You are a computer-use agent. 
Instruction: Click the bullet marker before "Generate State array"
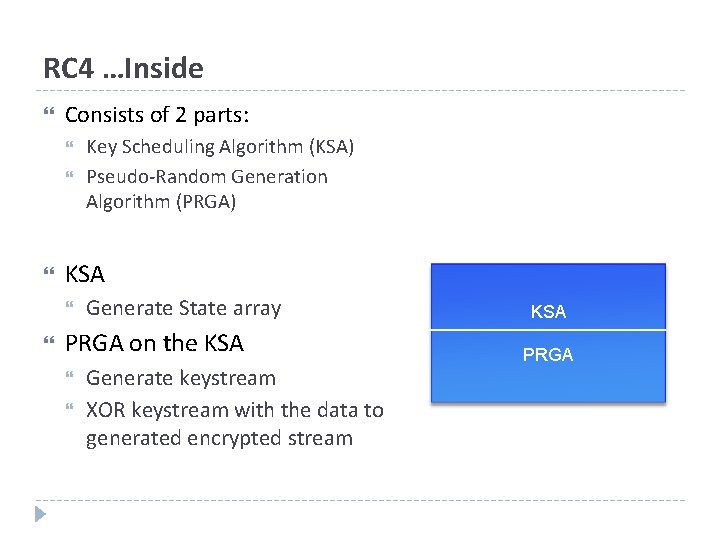[70, 308]
